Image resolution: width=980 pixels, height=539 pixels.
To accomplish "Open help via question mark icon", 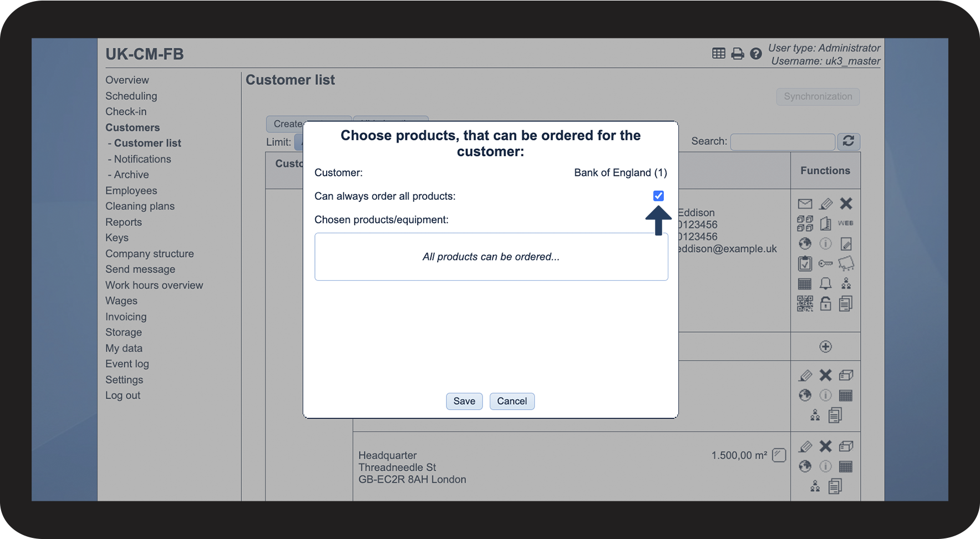I will coord(756,54).
